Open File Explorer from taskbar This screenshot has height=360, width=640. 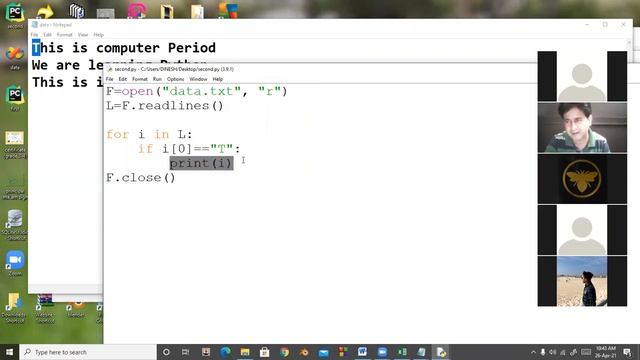point(245,352)
